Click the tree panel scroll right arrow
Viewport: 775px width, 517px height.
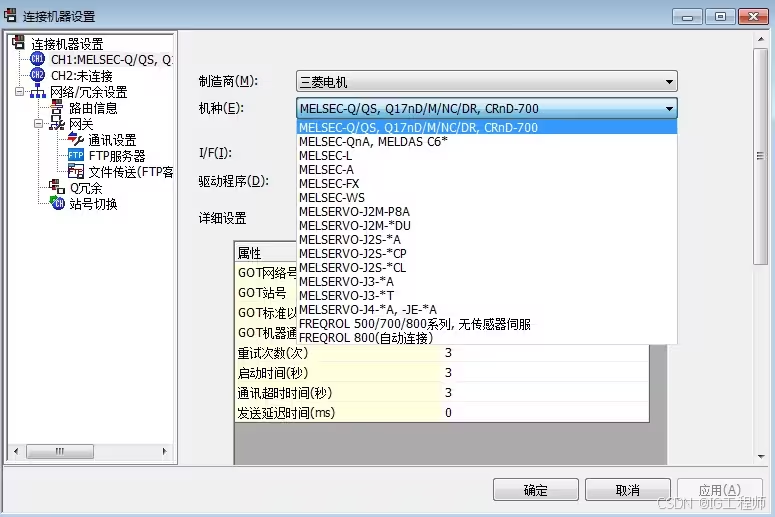(165, 451)
